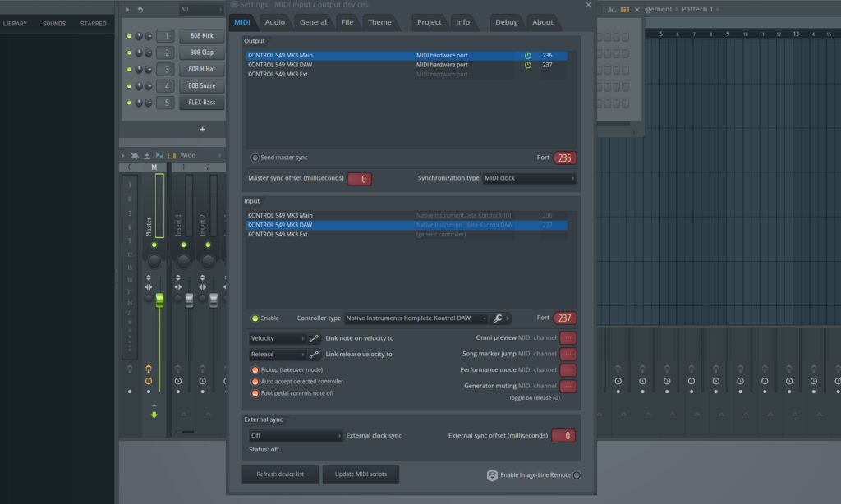Mute 808 Kick channel green LED
Image resolution: width=841 pixels, height=504 pixels.
click(x=129, y=36)
